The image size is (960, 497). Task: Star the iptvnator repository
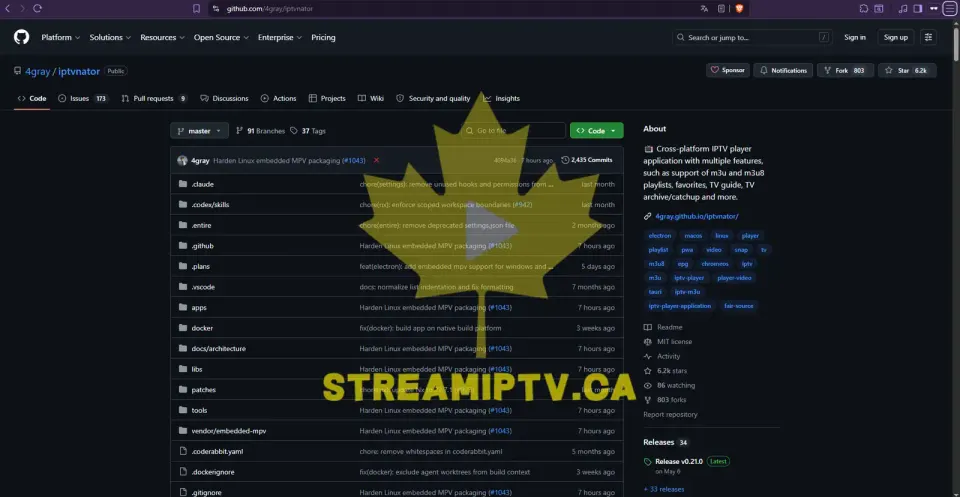[907, 70]
